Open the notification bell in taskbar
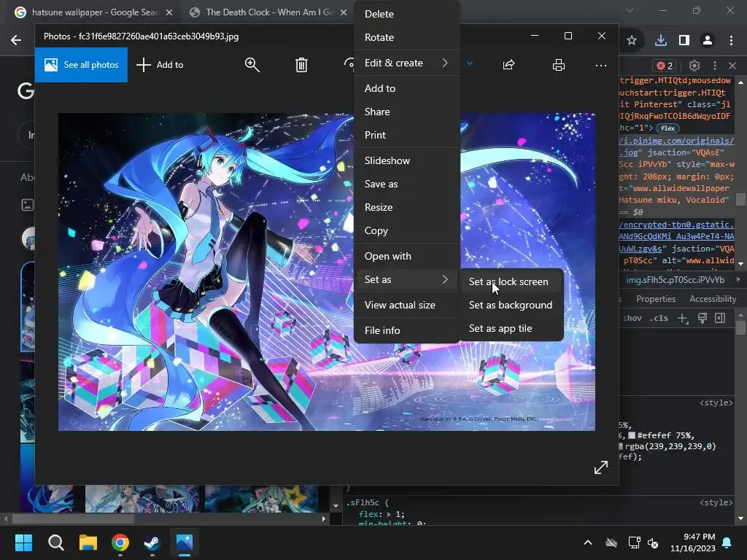This screenshot has width=747, height=560. click(x=727, y=542)
